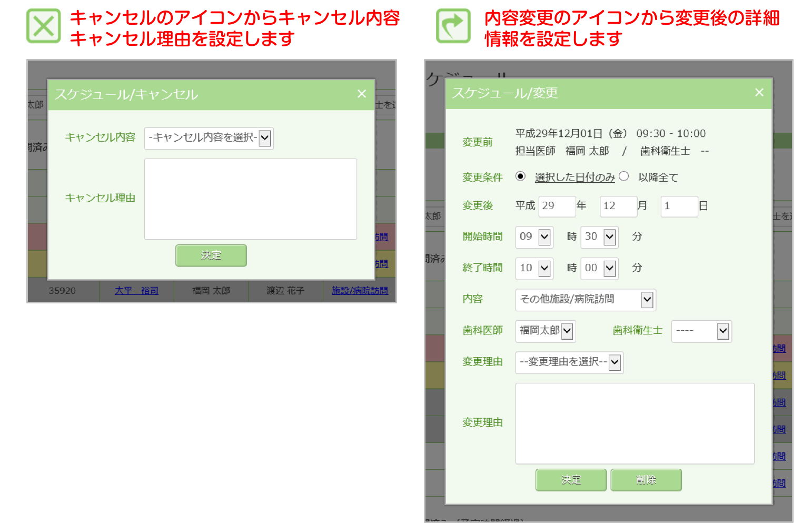812x523 pixels.
Task: Click the 大平 裕司 patient link
Action: pyautogui.click(x=136, y=291)
